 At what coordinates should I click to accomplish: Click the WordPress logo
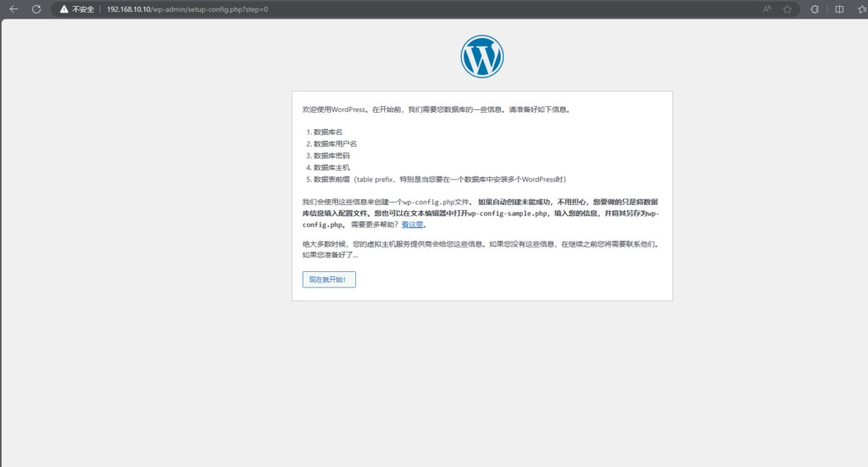482,57
